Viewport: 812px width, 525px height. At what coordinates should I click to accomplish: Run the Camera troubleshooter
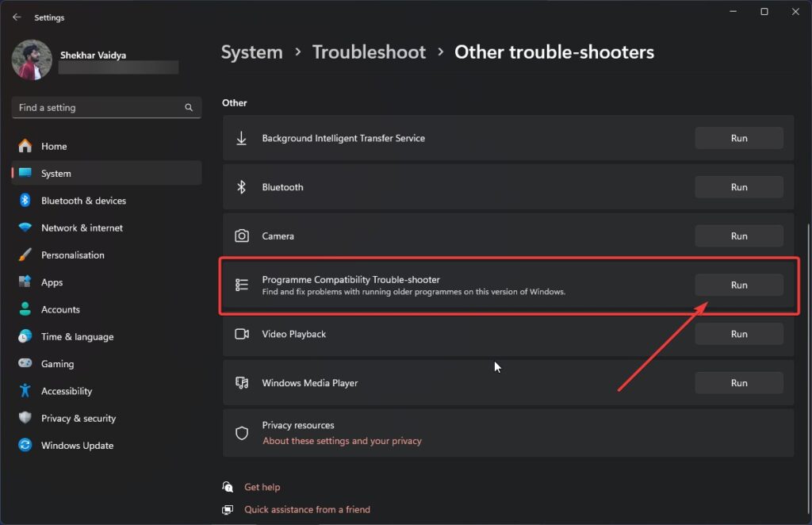[738, 236]
